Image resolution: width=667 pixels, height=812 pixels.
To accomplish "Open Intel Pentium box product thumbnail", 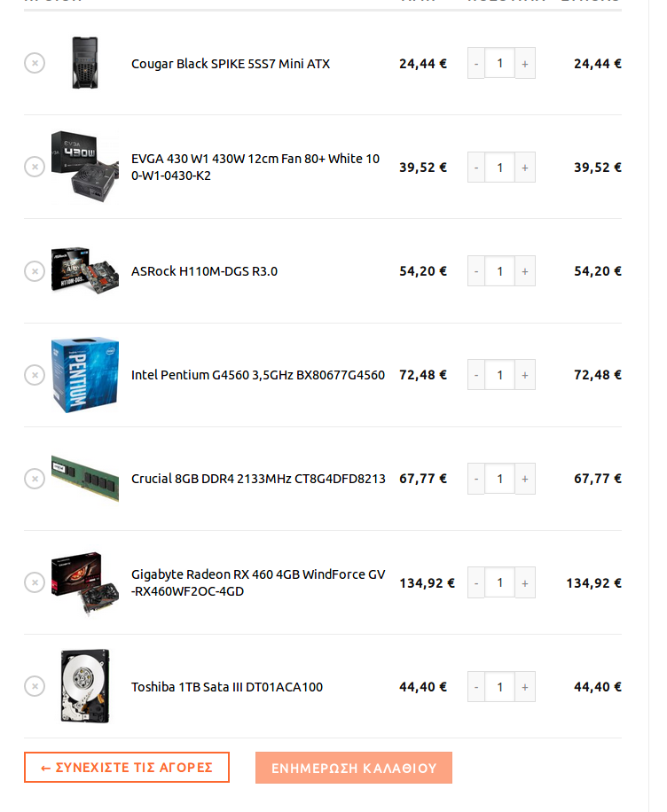I will 85,375.
